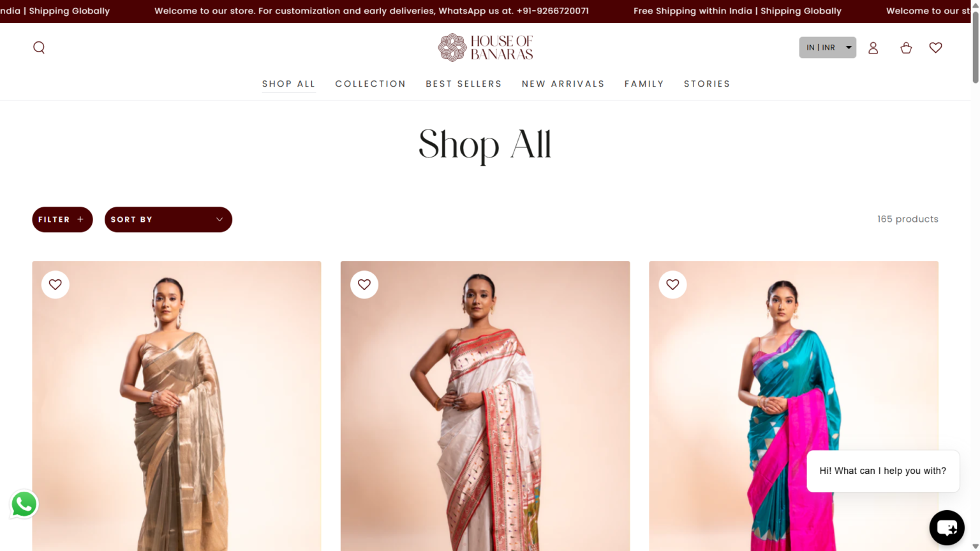Expand the IN | INR currency dropdown
This screenshot has width=980, height=551.
coord(828,48)
